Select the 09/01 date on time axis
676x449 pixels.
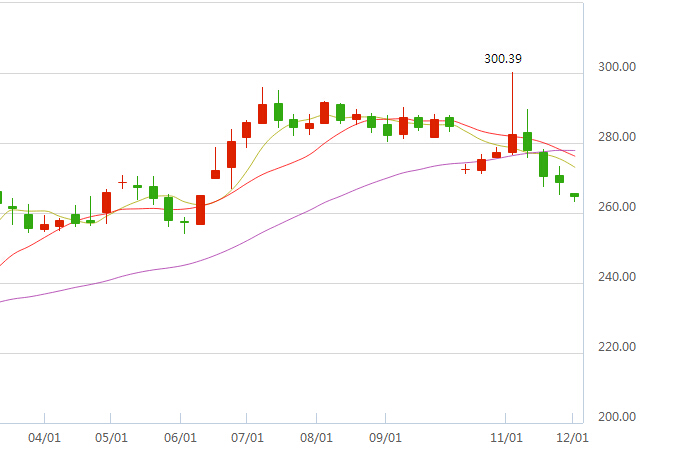386,437
